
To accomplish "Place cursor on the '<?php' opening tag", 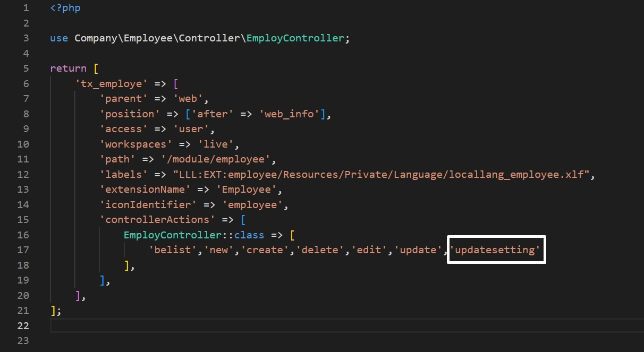I will click(x=65, y=8).
